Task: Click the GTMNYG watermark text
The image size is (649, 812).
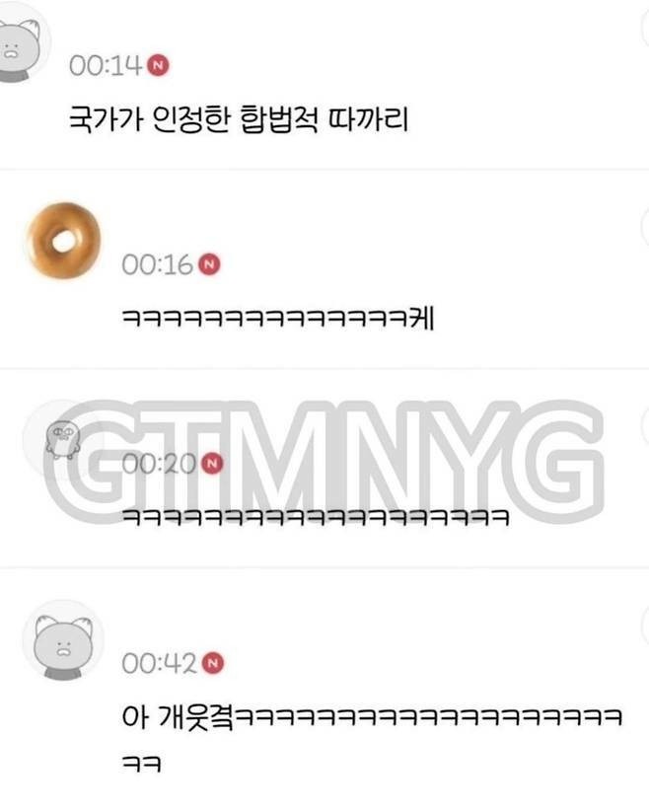Action: 324,461
